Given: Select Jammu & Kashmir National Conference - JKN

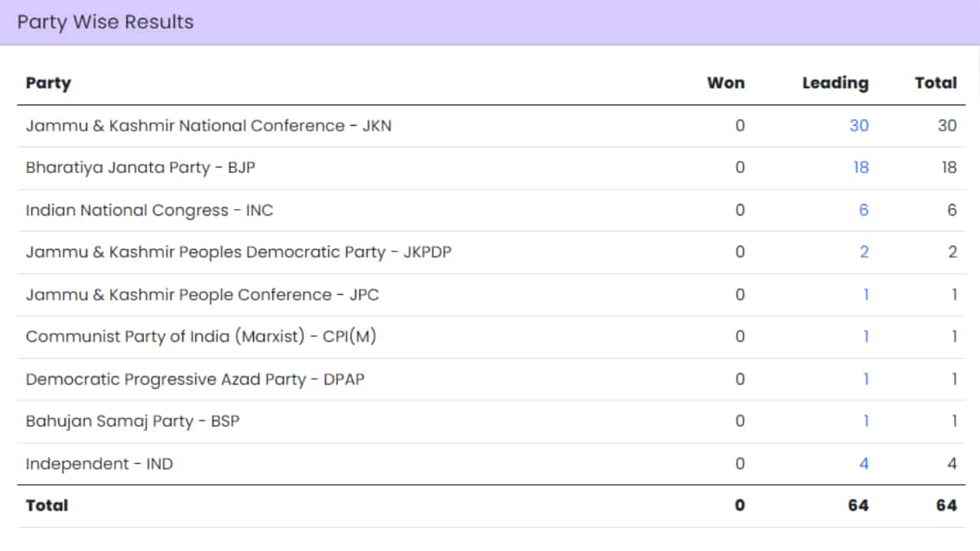Looking at the screenshot, I should tap(208, 126).
